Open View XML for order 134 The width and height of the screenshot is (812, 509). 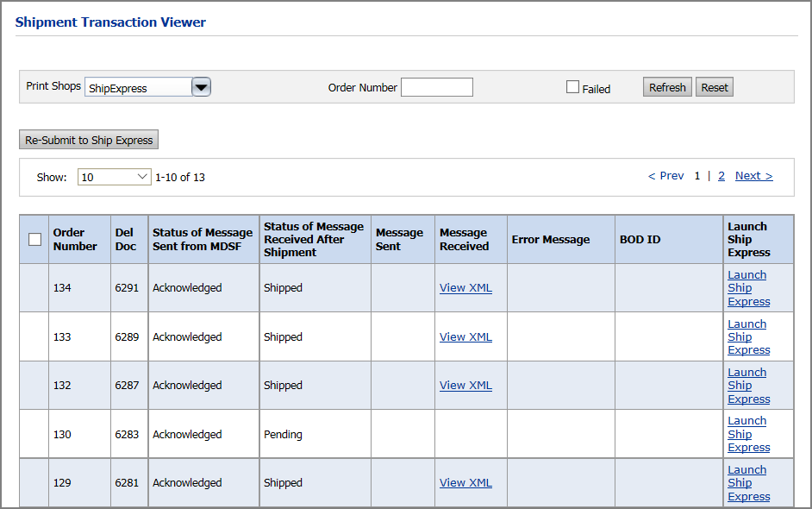pos(465,288)
